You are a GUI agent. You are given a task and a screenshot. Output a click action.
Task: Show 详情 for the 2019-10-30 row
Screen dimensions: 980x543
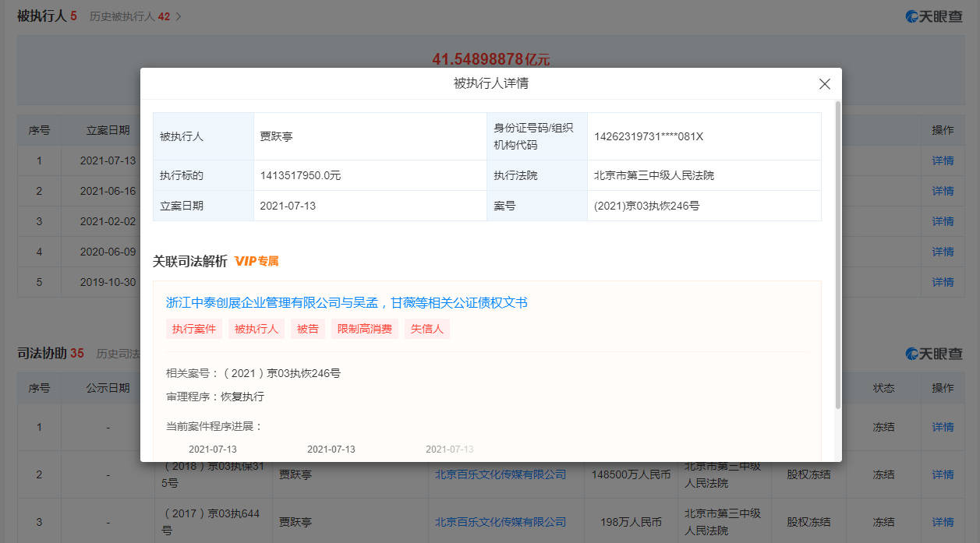943,282
